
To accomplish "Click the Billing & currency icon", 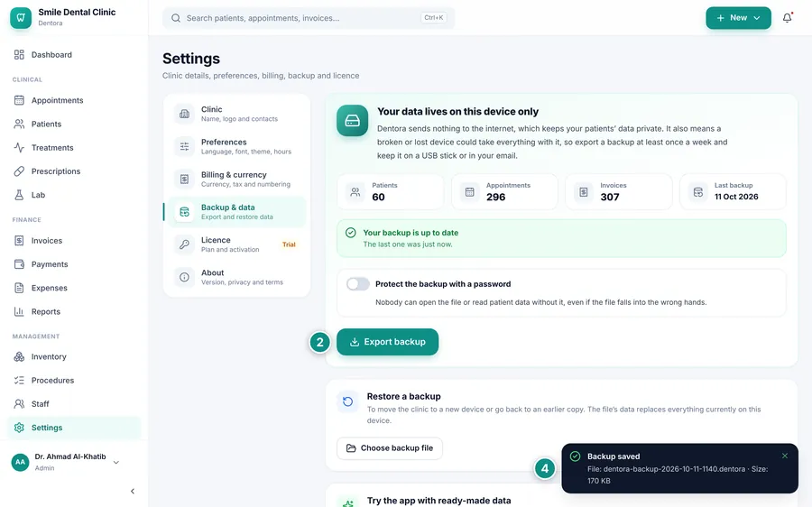I will tap(184, 180).
